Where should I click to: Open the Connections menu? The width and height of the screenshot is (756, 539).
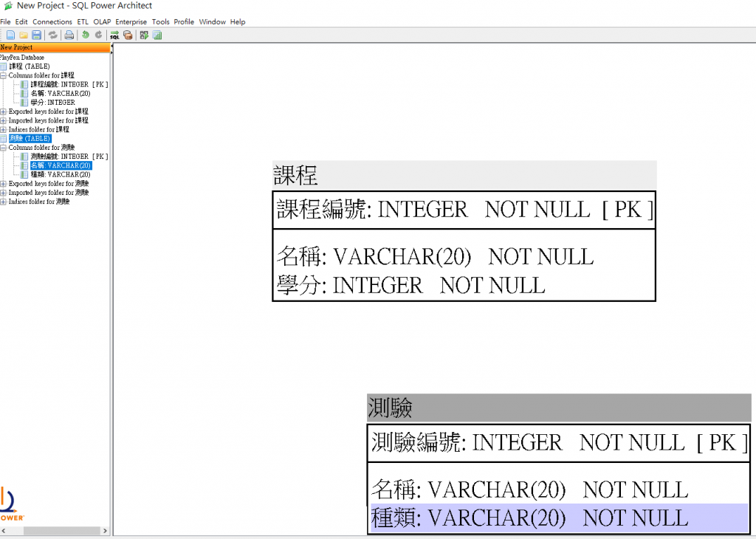[x=52, y=21]
